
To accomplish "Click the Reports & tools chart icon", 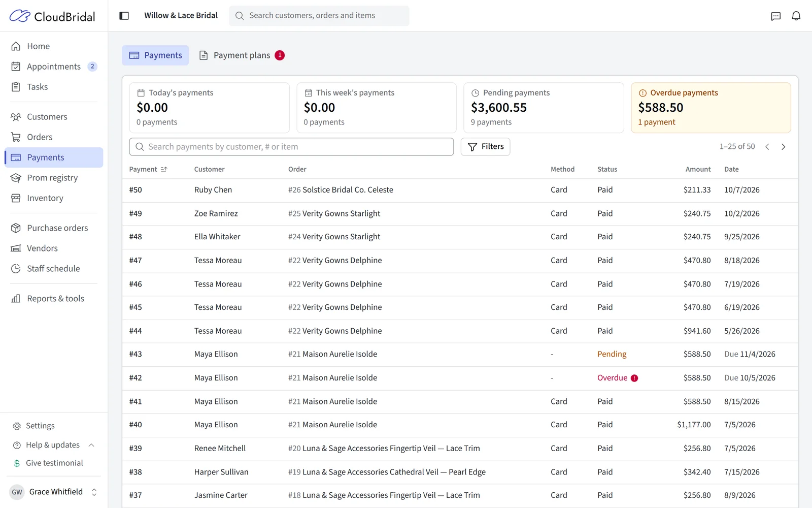I will [16, 299].
